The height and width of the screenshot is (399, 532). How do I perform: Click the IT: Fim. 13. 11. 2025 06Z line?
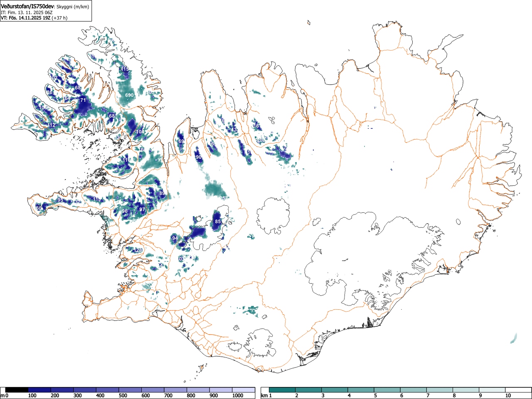coord(26,12)
